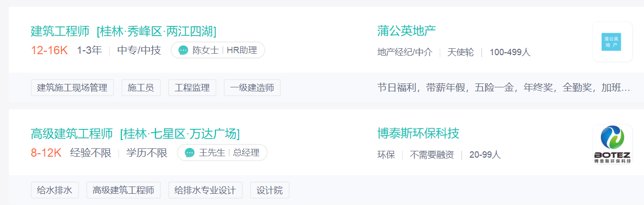Select the 工程监理 tag

(192, 88)
